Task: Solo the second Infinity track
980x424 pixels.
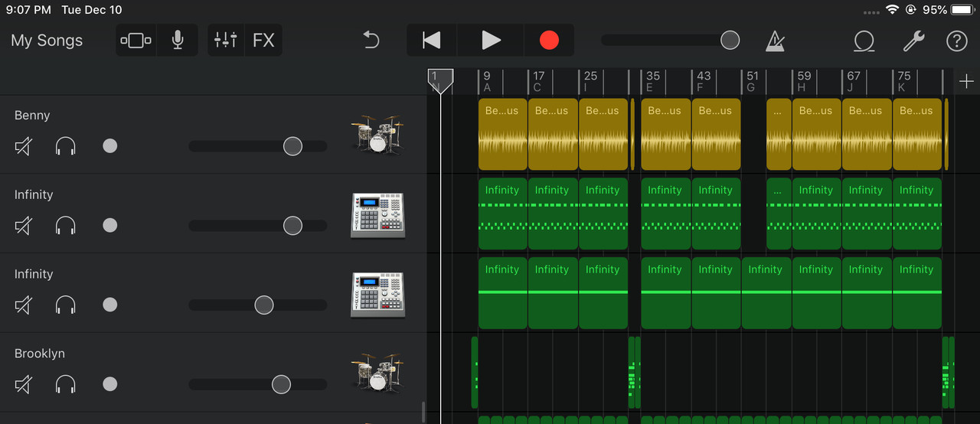Action: (66, 305)
